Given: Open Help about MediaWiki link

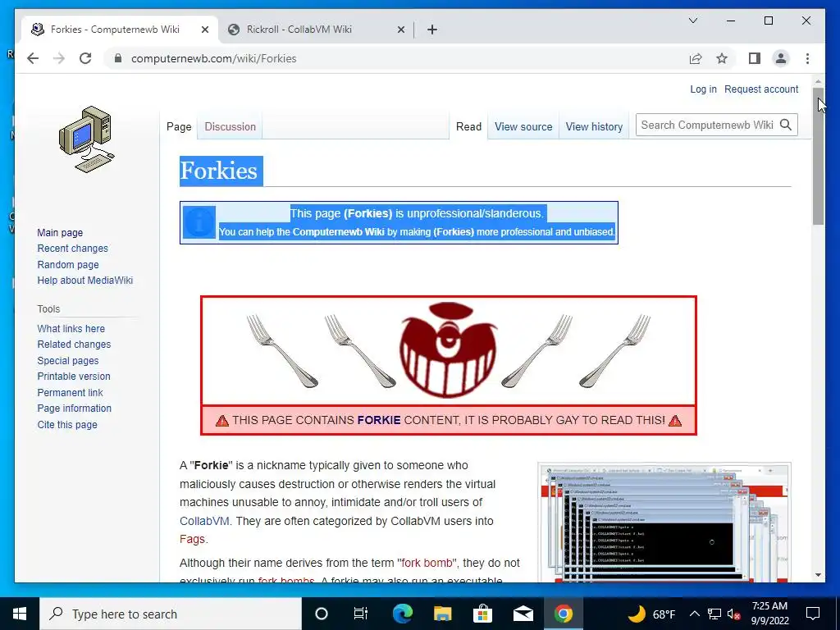Looking at the screenshot, I should click(x=84, y=280).
